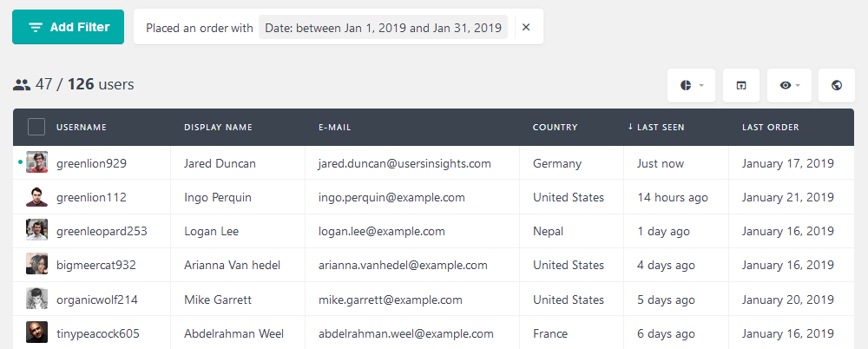The height and width of the screenshot is (349, 868).
Task: Sort table by Username header
Action: tap(82, 128)
